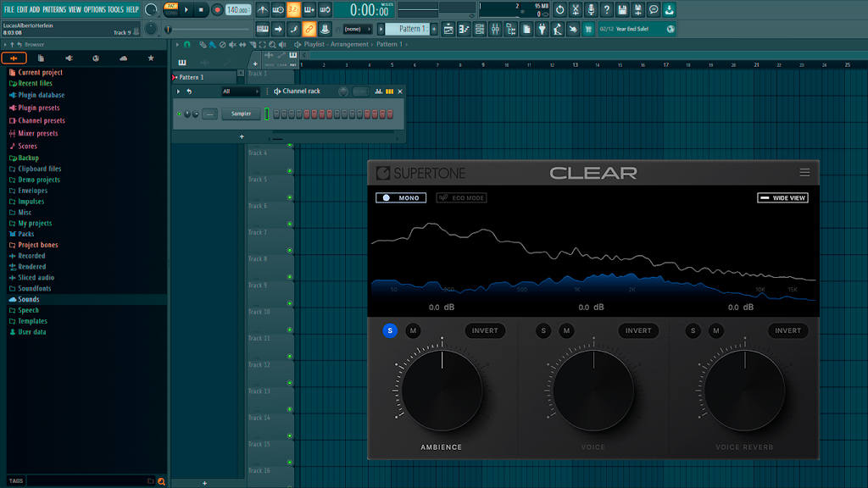The width and height of the screenshot is (868, 488).
Task: Open the channel rack view icon
Action: pos(480,29)
